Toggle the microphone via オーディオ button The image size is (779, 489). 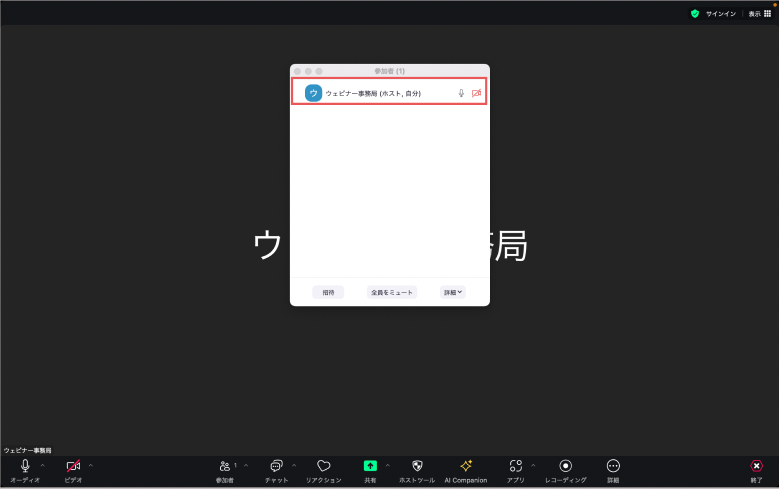(x=25, y=466)
